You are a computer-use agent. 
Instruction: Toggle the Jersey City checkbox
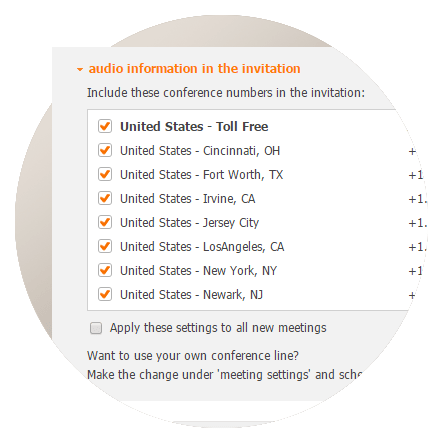(105, 222)
